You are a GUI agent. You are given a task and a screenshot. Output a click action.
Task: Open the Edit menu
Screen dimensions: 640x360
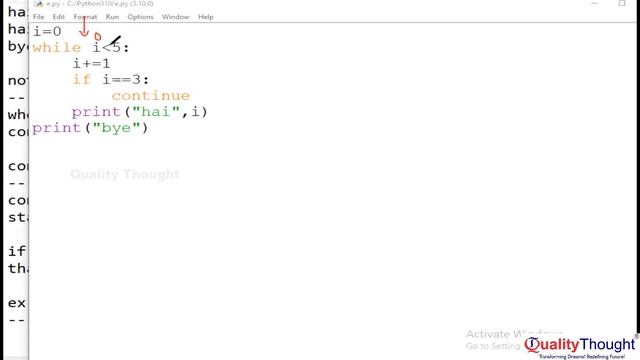[59, 17]
